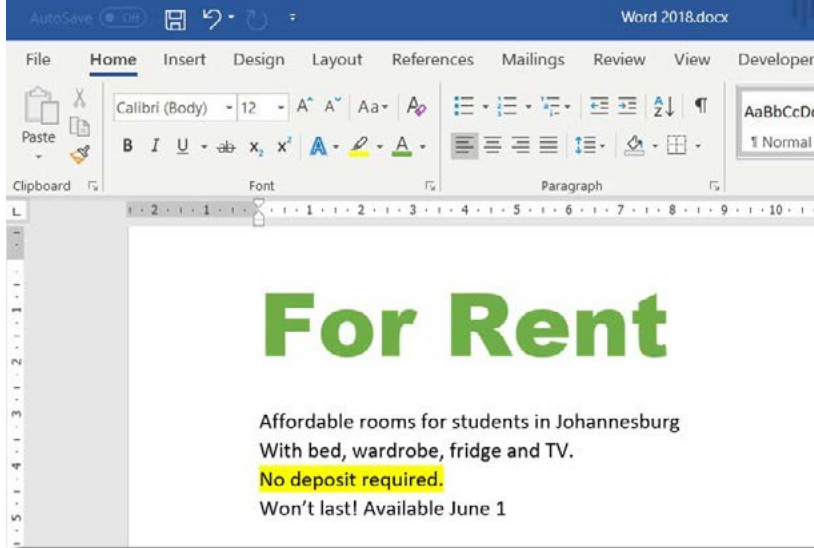The image size is (814, 548).
Task: Justify the paragraph text
Action: coord(548,146)
